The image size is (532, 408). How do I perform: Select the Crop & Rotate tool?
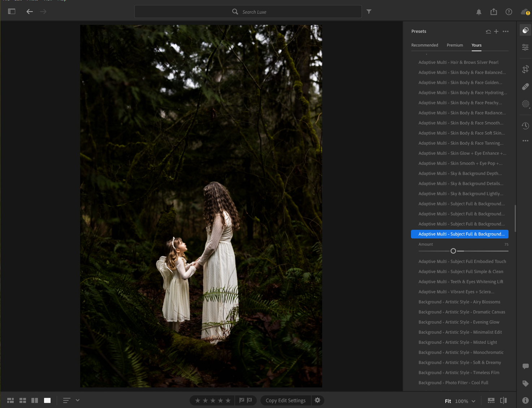525,69
